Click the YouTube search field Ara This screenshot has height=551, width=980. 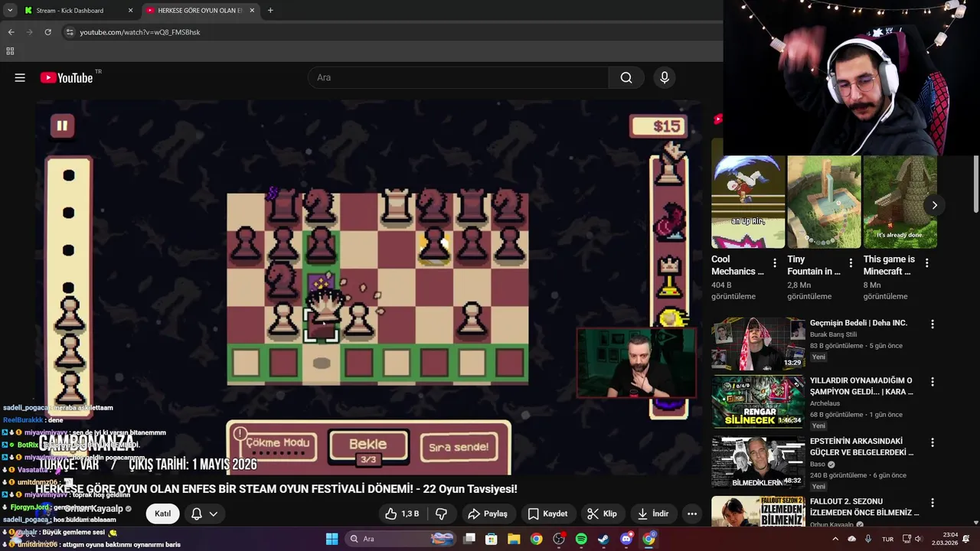pos(458,77)
